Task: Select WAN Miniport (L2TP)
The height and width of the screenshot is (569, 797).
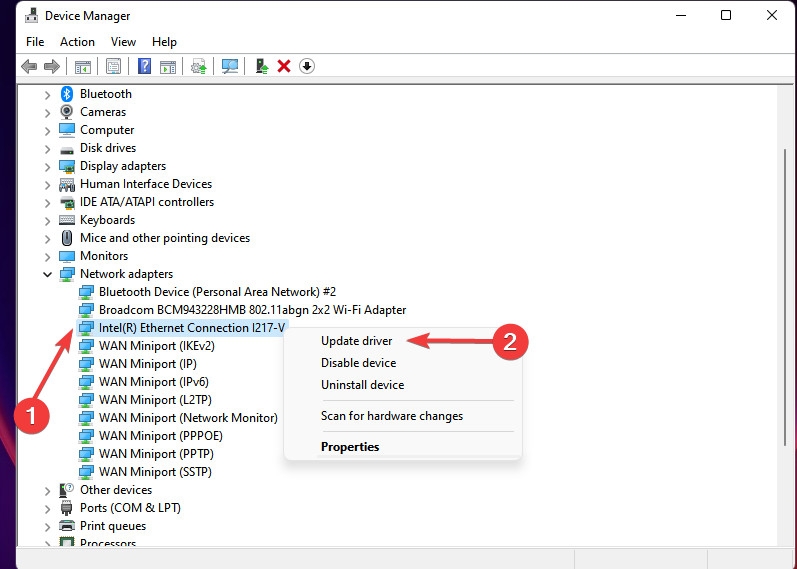Action: 156,400
